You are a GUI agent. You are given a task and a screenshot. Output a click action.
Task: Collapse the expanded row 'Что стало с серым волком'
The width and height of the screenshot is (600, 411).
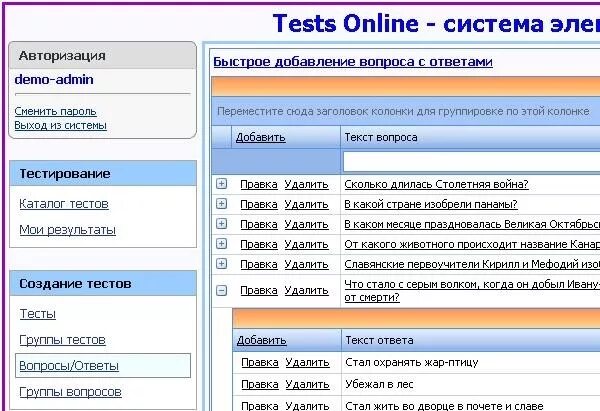click(x=221, y=290)
